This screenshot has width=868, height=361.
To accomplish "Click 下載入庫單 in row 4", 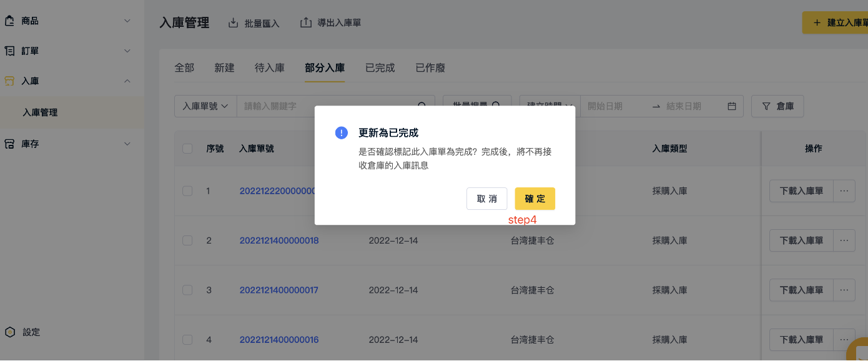I will click(801, 340).
